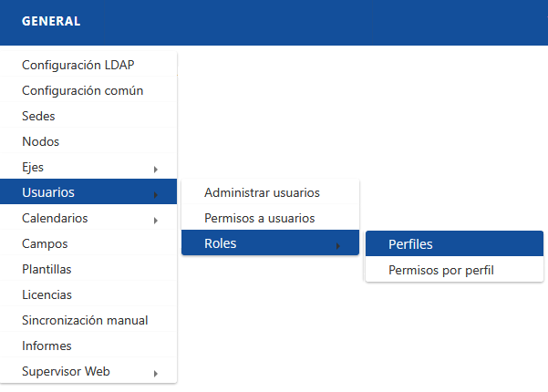
Task: Click the GENERAL menu header
Action: (51, 21)
